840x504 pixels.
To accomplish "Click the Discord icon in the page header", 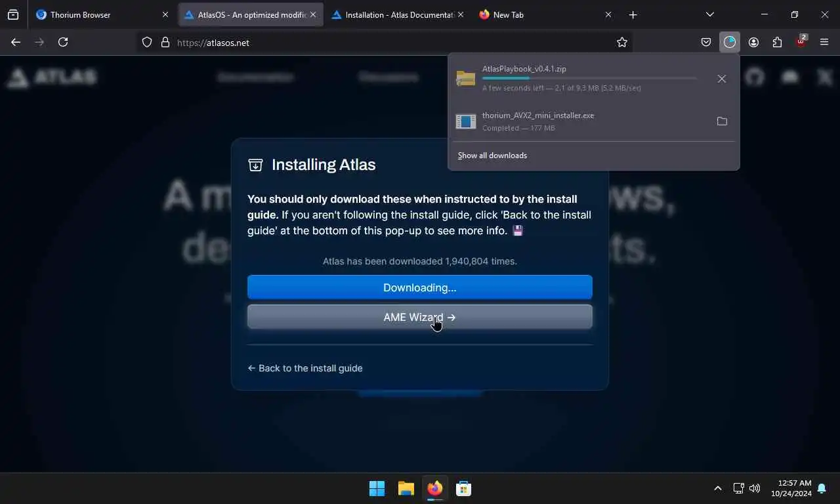I will pos(790,77).
